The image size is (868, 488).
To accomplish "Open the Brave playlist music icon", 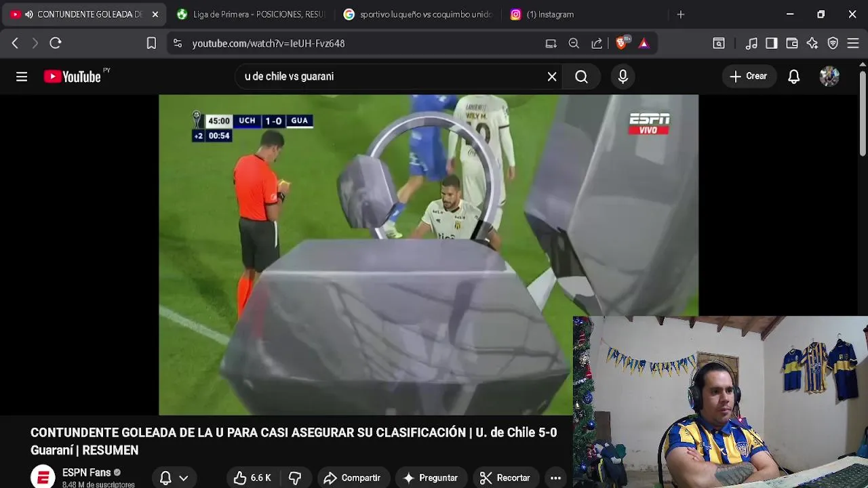I will 751,43.
